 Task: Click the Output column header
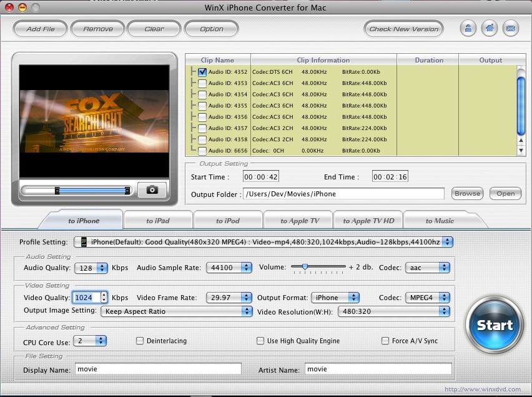(x=491, y=60)
